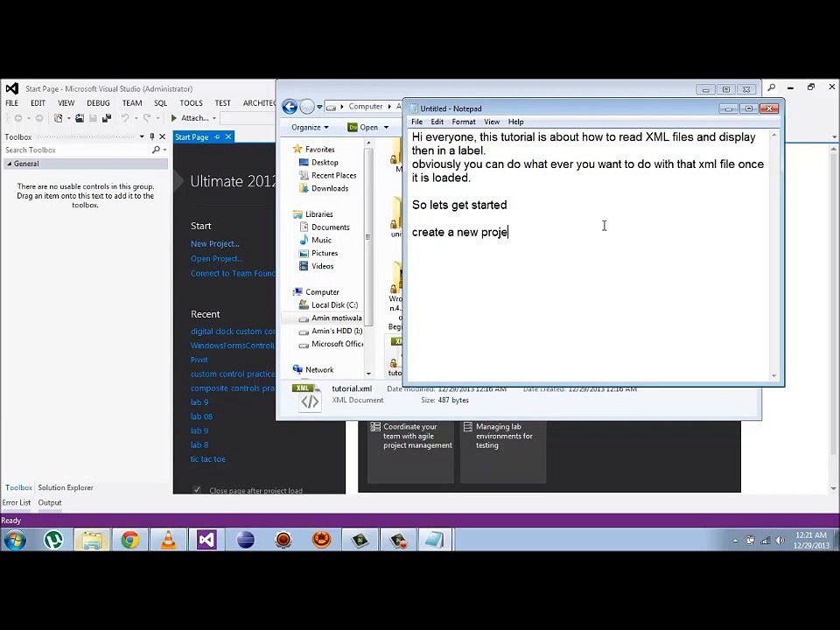Click the Start Page tab pin icon
Viewport: 840px width, 630px height.
click(217, 137)
